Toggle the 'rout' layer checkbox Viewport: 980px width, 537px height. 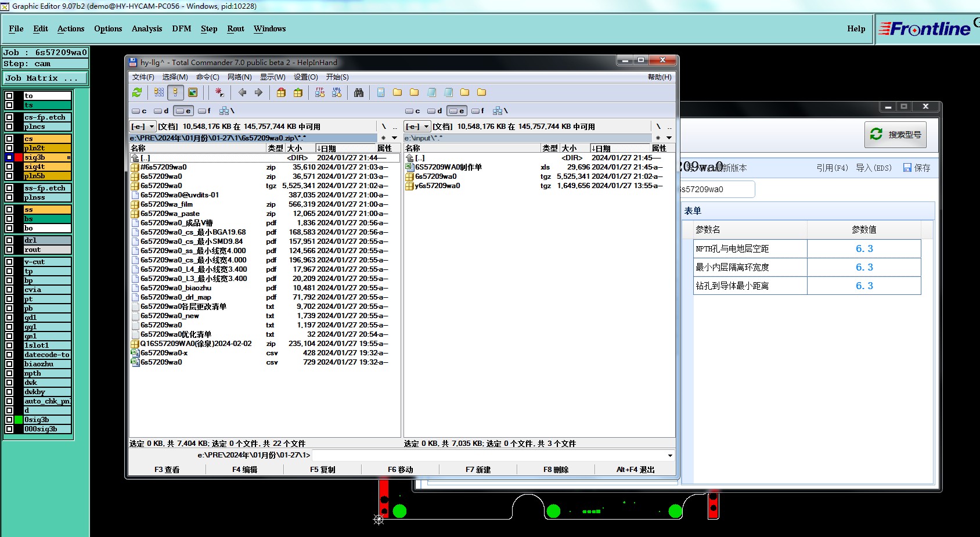tap(9, 250)
